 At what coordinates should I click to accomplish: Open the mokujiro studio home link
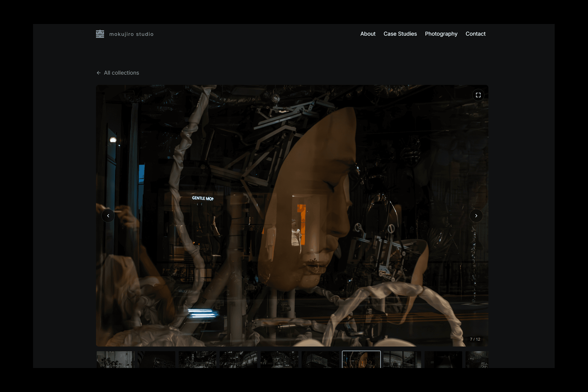(x=124, y=34)
